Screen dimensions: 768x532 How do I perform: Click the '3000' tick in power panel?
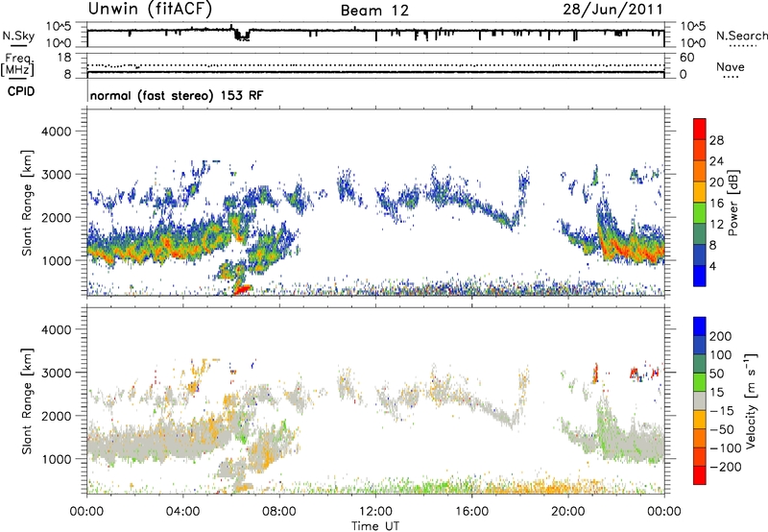(56, 175)
